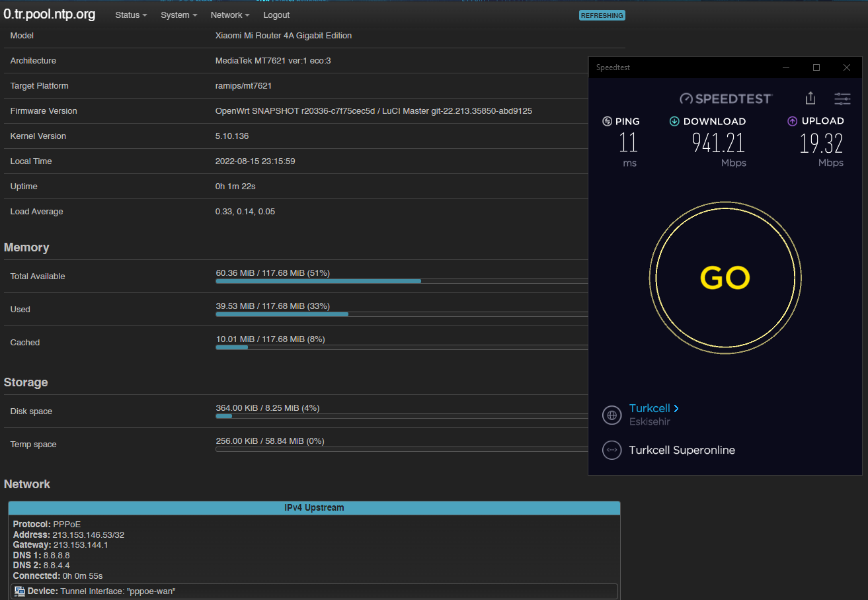Open the System dropdown menu
The height and width of the screenshot is (600, 868).
point(178,15)
